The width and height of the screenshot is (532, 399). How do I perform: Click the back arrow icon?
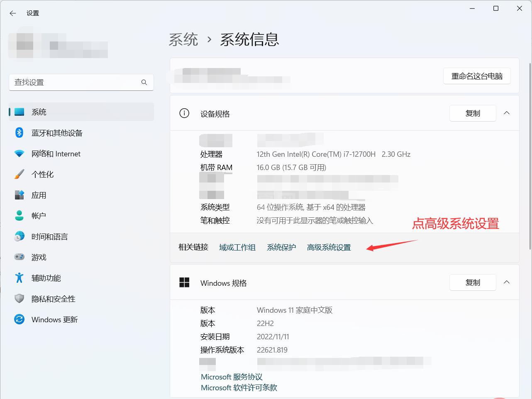pos(13,13)
